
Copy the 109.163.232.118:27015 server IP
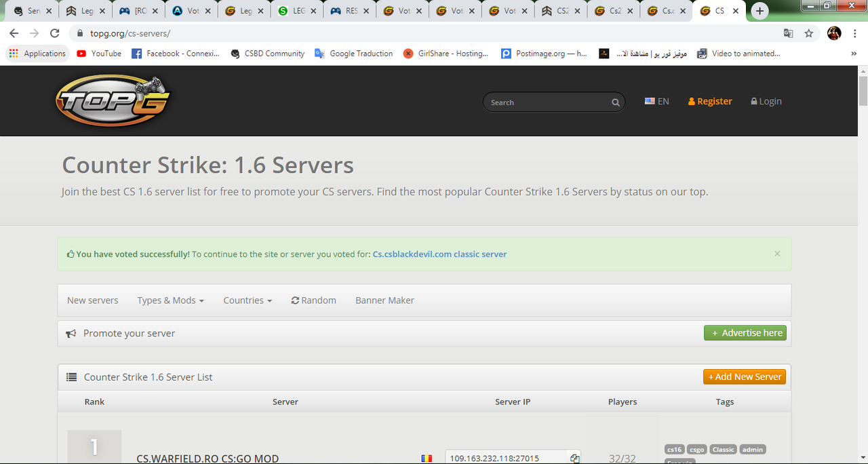574,459
